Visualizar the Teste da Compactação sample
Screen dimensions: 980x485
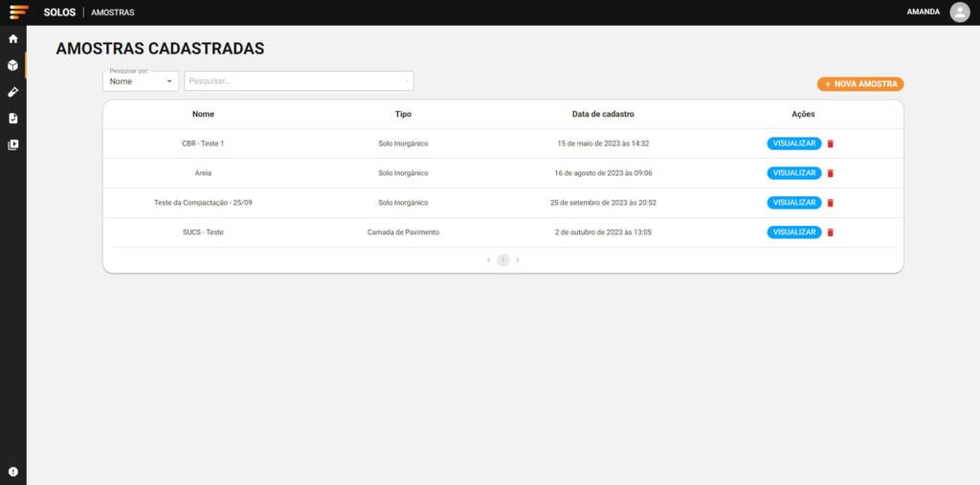point(793,203)
